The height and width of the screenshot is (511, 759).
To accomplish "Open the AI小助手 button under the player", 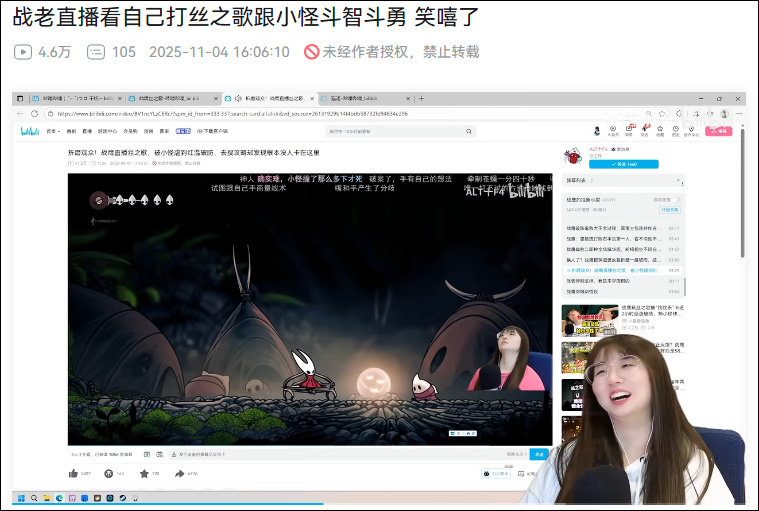I will click(495, 473).
